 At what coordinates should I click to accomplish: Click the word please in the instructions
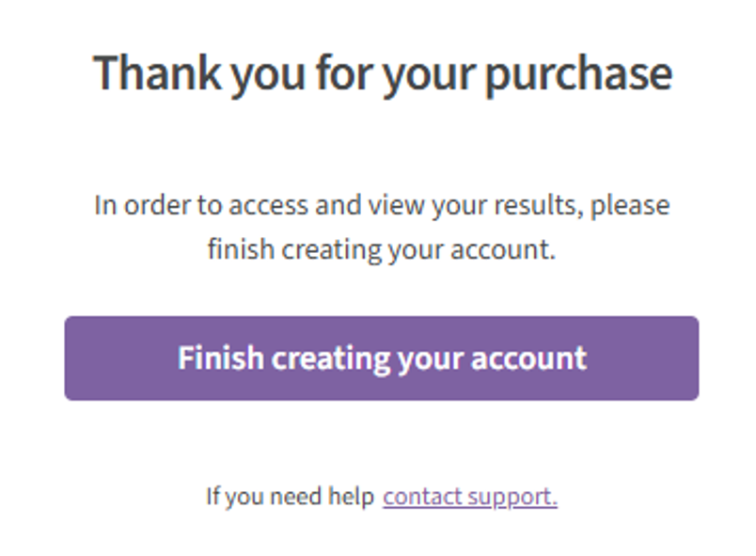point(630,206)
